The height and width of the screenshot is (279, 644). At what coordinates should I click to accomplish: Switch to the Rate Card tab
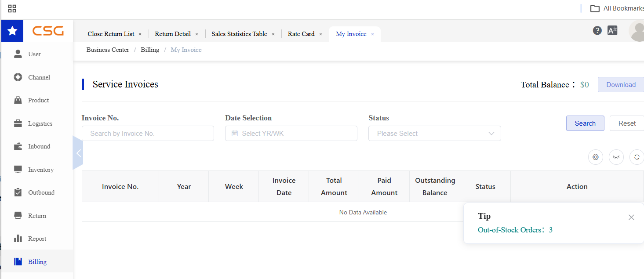(301, 34)
